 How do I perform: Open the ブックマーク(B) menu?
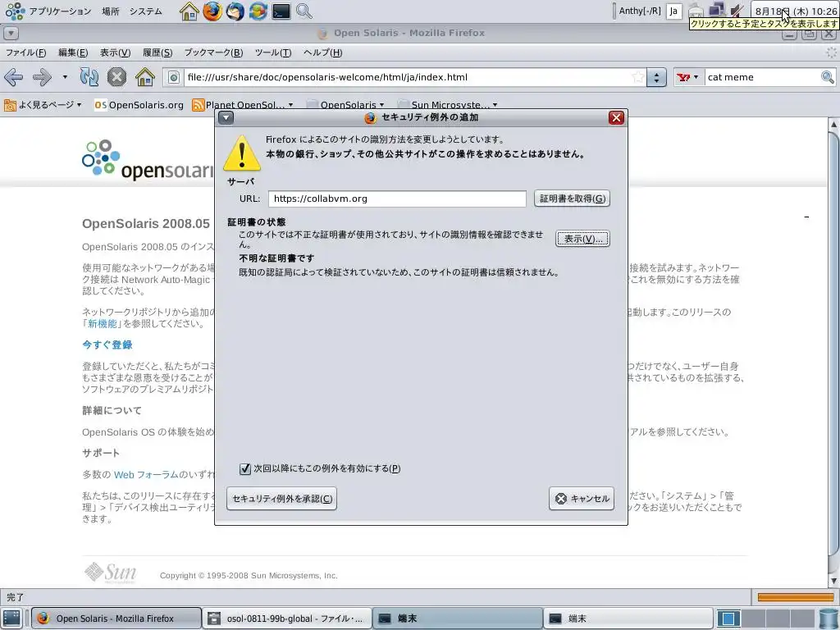(214, 52)
